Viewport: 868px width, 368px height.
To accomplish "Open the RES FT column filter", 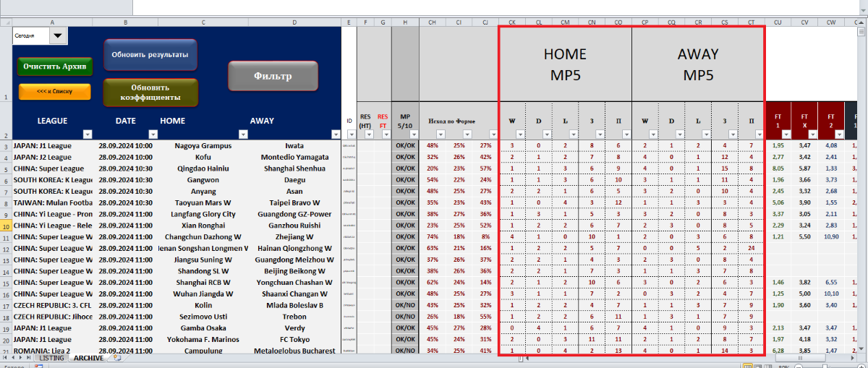I will point(386,134).
